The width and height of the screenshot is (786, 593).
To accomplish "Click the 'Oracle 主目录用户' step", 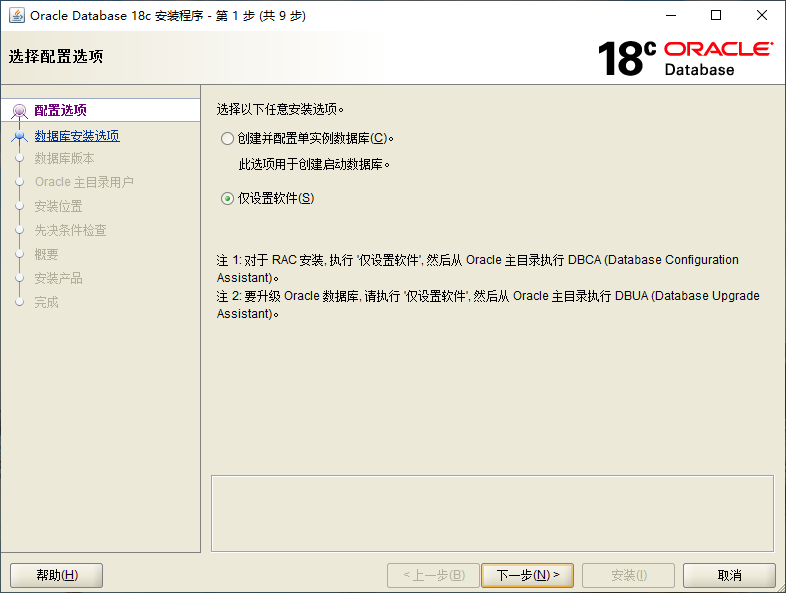I will point(84,182).
